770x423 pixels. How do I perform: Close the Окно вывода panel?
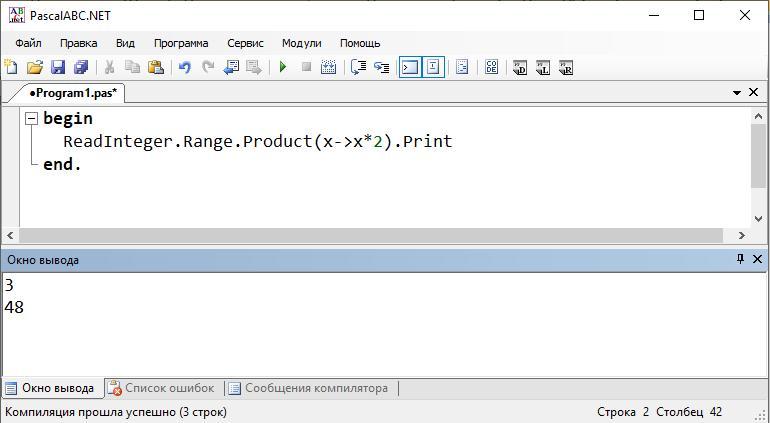(x=757, y=259)
